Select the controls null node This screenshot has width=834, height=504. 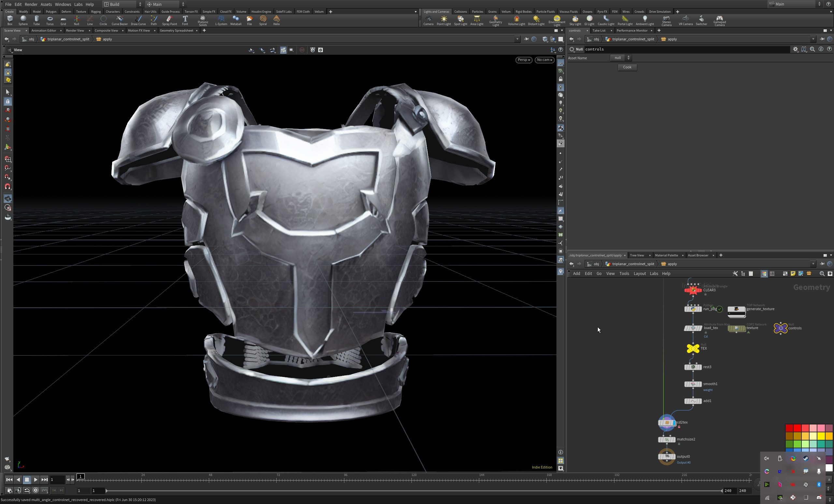tap(780, 328)
